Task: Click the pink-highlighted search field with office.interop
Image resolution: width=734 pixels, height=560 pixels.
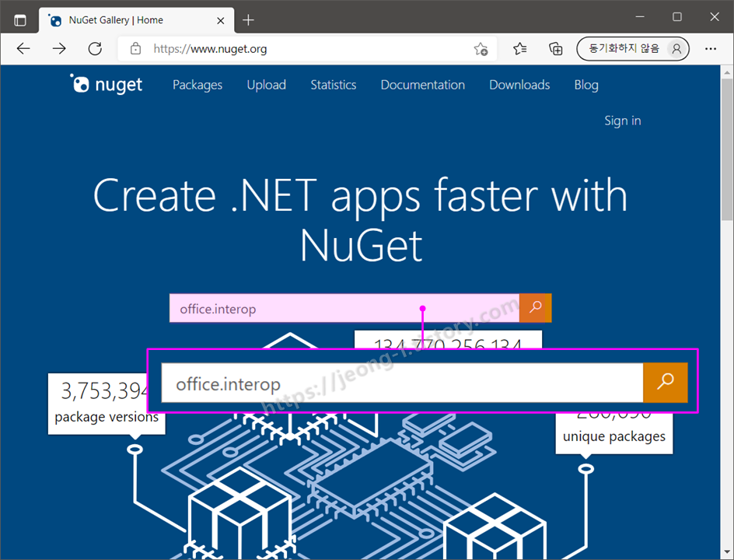Action: pyautogui.click(x=344, y=308)
